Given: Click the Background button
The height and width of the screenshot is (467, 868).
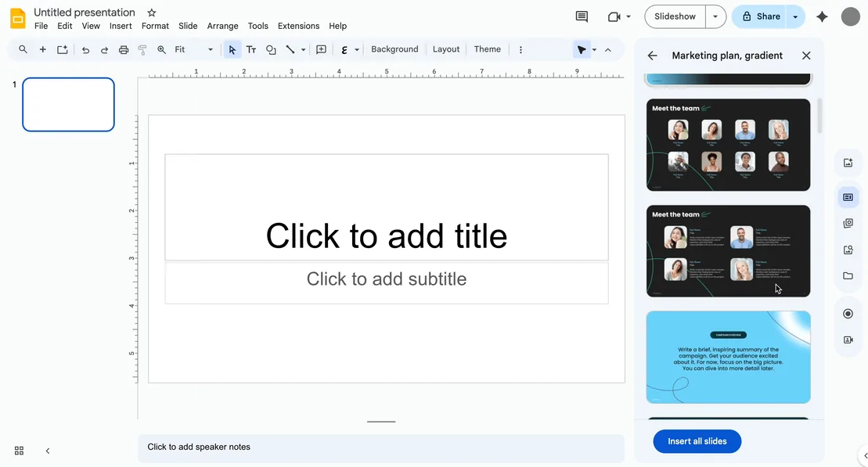Looking at the screenshot, I should click(394, 49).
